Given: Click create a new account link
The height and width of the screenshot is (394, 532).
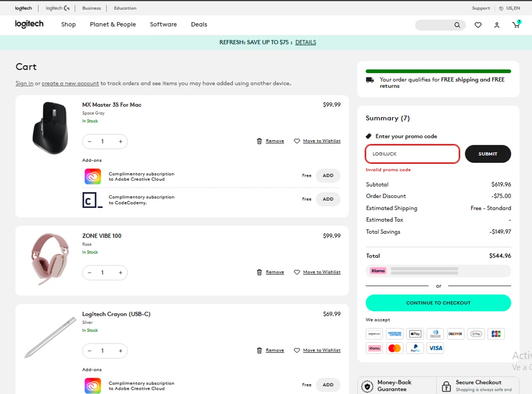Looking at the screenshot, I should coord(70,83).
